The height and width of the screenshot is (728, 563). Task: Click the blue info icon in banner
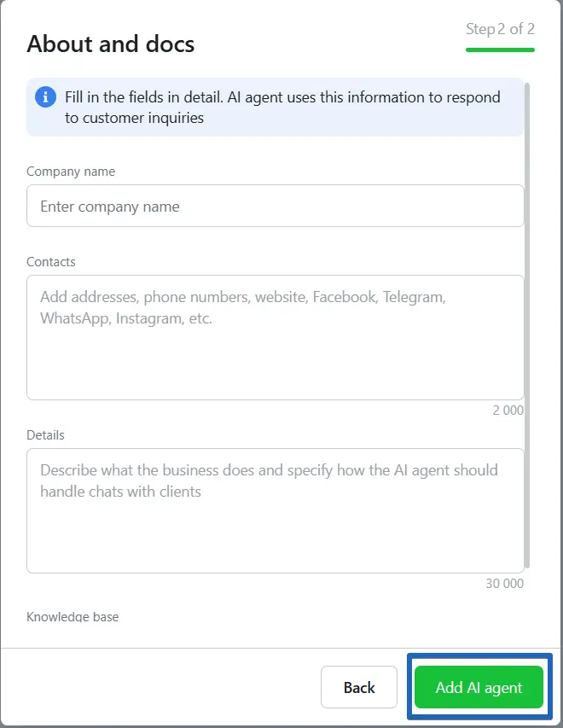(x=45, y=97)
